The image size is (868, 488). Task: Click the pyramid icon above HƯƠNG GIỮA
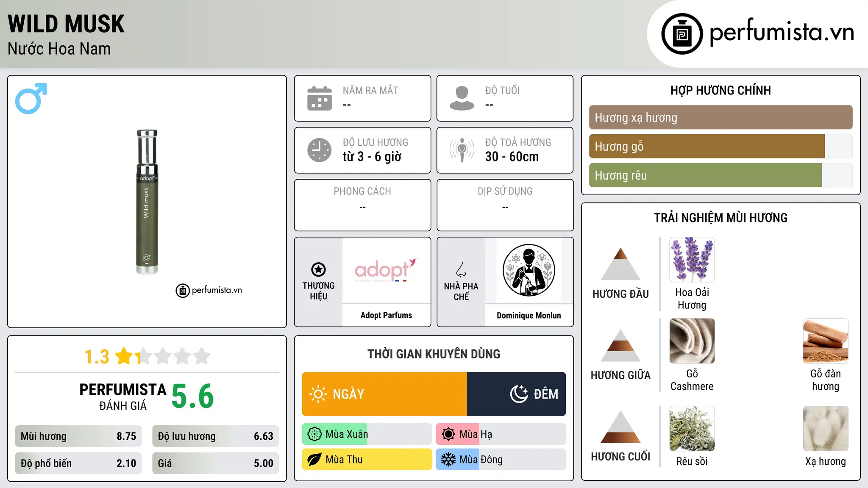pos(620,345)
